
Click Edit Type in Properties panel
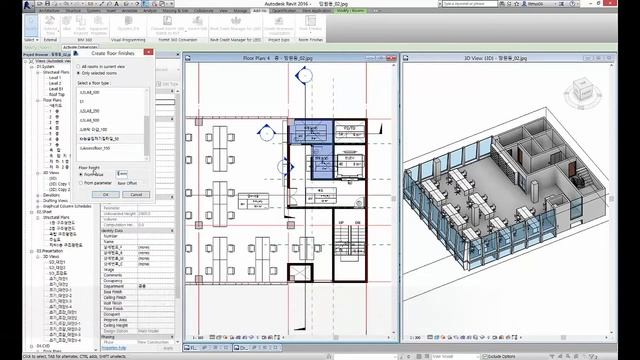pos(167,84)
